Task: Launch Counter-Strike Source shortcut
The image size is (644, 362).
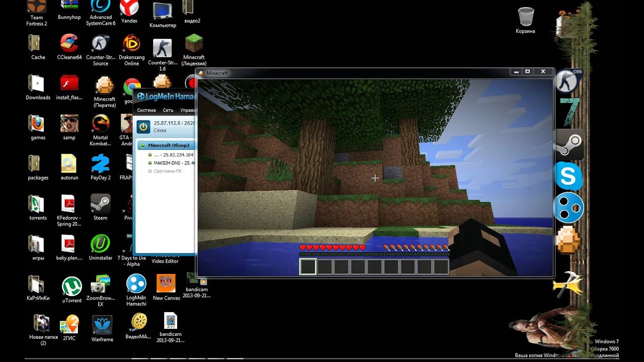Action: (101, 50)
